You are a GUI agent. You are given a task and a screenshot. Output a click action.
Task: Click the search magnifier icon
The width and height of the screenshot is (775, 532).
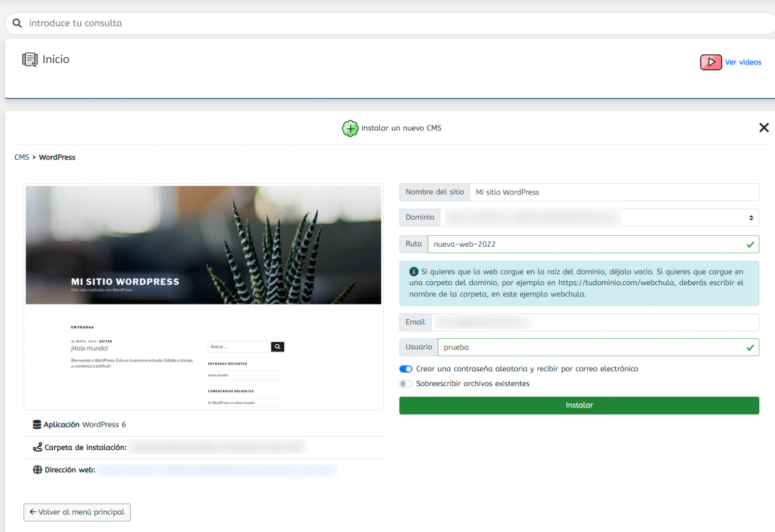17,23
